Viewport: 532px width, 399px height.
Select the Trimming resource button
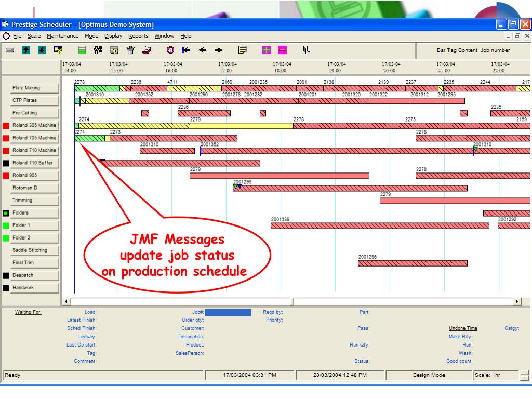[35, 201]
